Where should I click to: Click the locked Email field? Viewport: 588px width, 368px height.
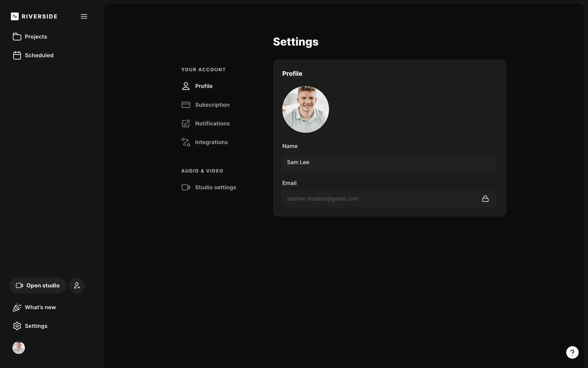pyautogui.click(x=380, y=199)
